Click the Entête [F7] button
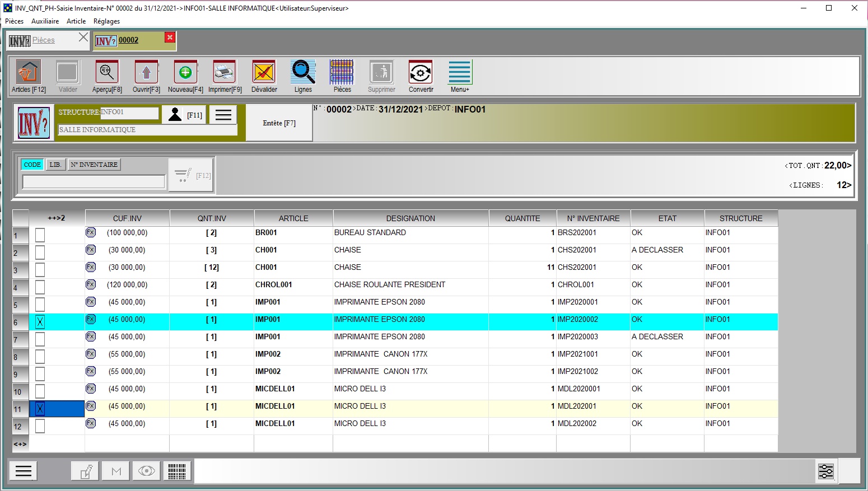Viewport: 868px width, 491px height. 279,123
